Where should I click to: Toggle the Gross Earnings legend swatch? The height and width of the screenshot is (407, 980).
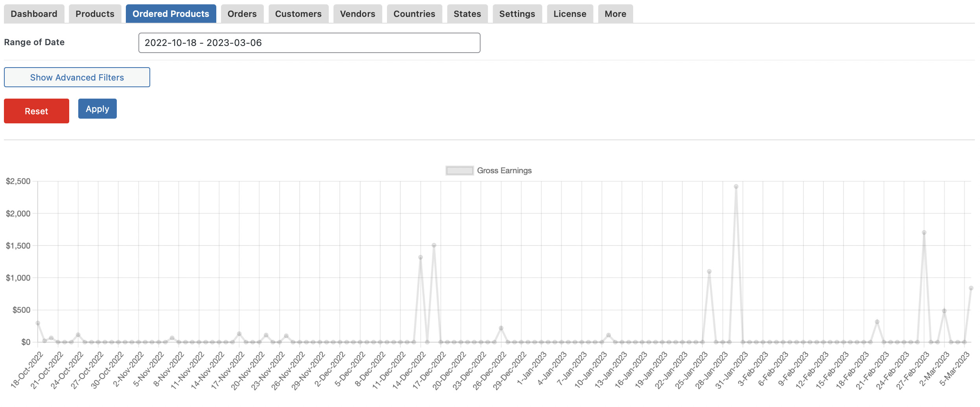click(x=459, y=170)
